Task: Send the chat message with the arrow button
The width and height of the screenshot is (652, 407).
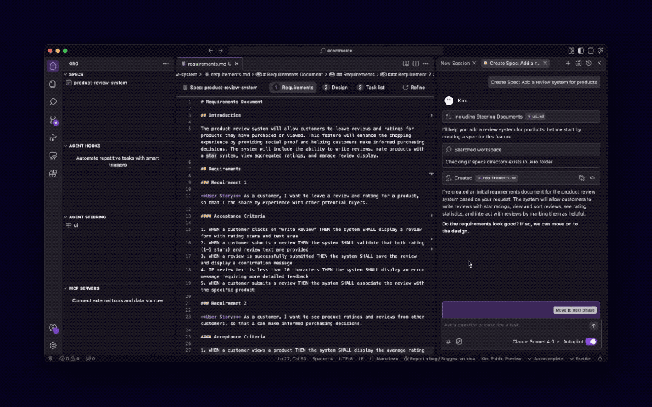Action: point(593,326)
